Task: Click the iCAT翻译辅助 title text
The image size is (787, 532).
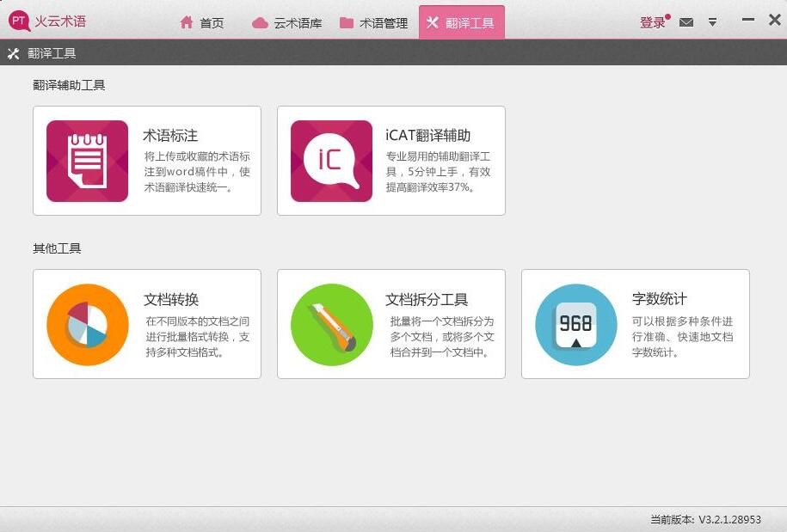Action: coord(428,135)
